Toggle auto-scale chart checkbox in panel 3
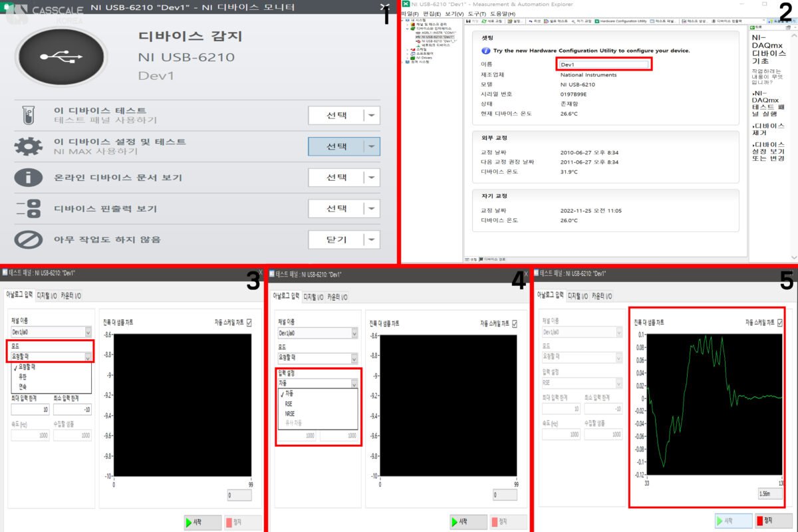This screenshot has width=798, height=532. pos(249,323)
